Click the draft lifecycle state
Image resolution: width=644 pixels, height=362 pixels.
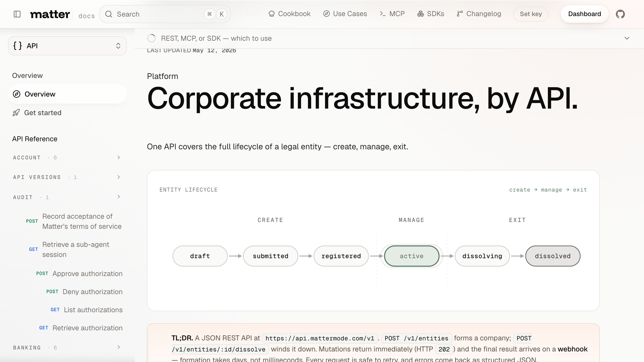click(200, 256)
